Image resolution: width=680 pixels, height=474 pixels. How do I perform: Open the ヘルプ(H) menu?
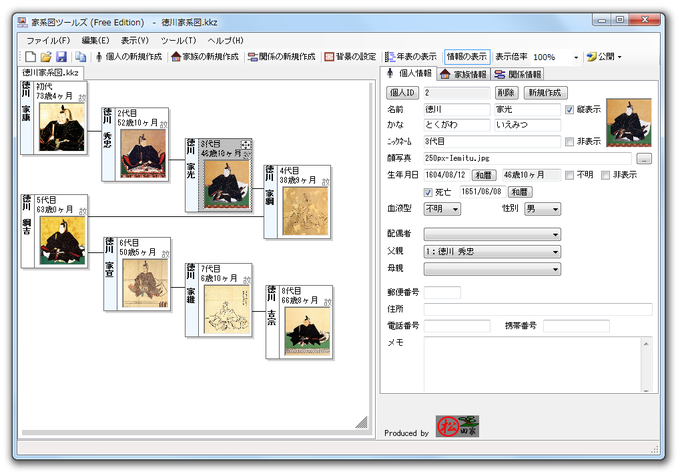pos(226,40)
